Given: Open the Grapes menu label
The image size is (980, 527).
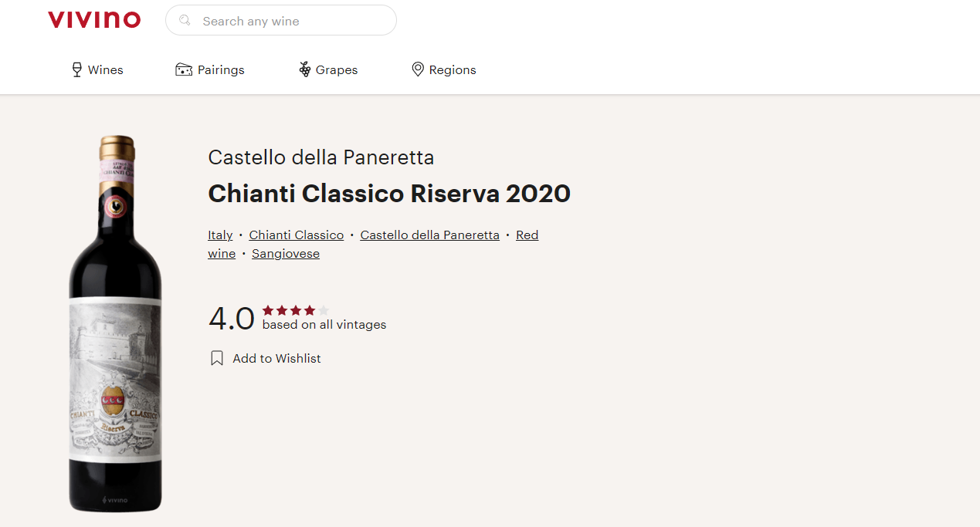Looking at the screenshot, I should click(337, 69).
